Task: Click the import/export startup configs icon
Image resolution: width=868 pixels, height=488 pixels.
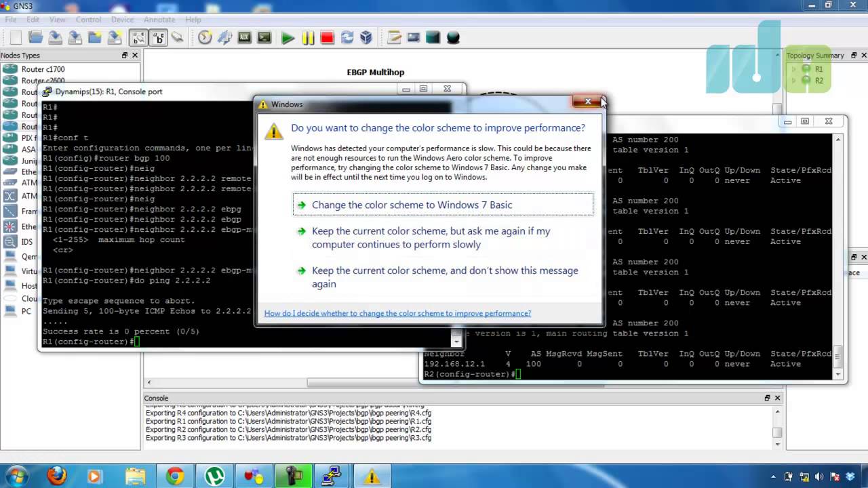Action: click(224, 38)
